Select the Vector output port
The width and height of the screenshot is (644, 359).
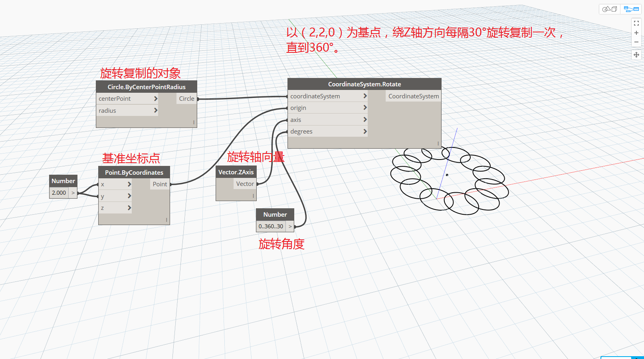pos(245,183)
